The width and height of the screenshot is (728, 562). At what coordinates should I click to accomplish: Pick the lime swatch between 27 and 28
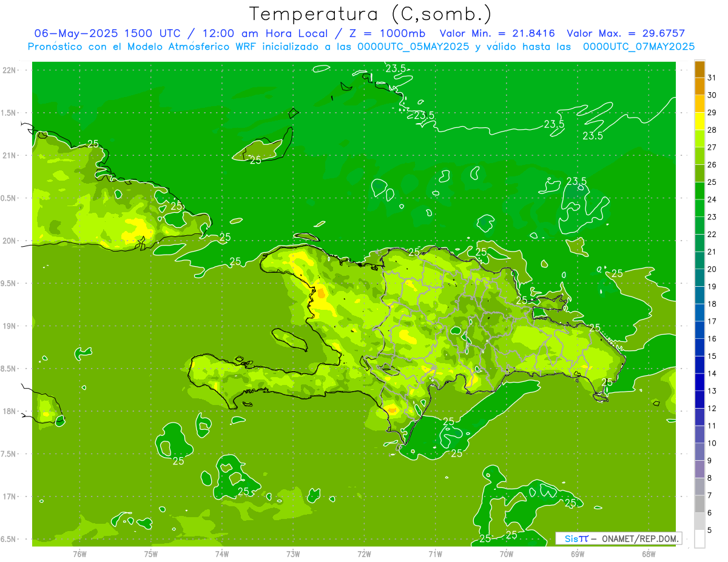tap(699, 138)
